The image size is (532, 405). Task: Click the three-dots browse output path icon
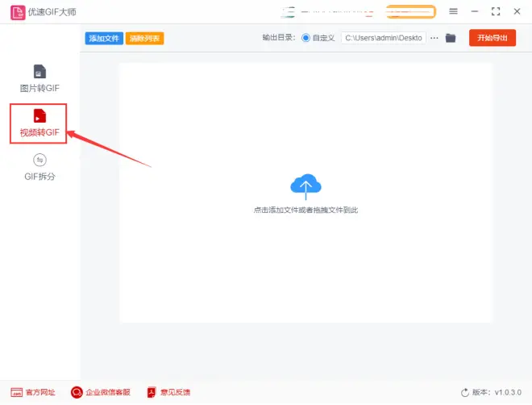[434, 38]
